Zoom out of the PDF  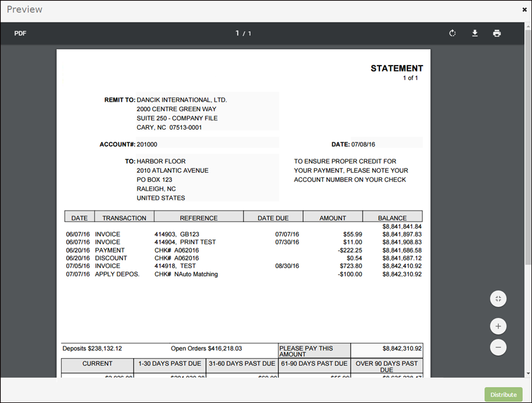[x=498, y=347]
